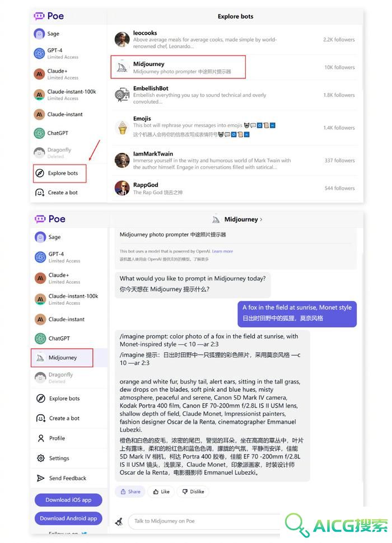Expand the Midjourney chat header chevron
The width and height of the screenshot is (392, 543).
coord(261,219)
